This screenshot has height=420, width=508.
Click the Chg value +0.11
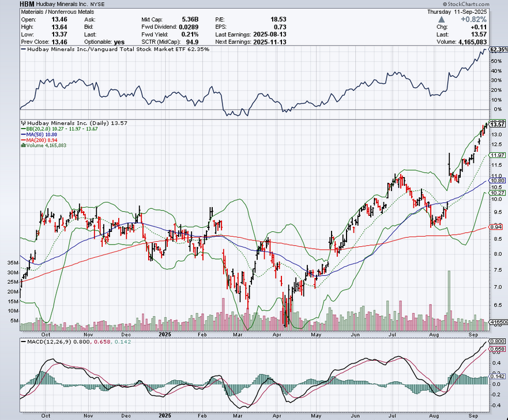(x=479, y=27)
